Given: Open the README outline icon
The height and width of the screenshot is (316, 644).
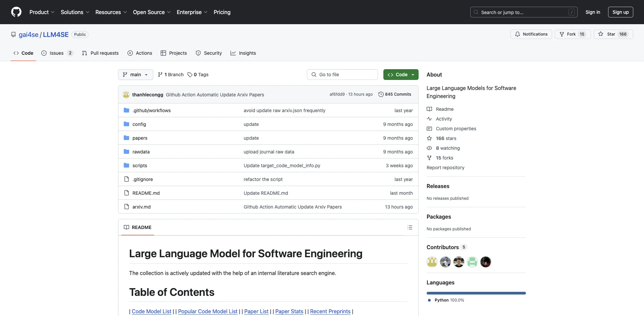Looking at the screenshot, I should click(410, 227).
